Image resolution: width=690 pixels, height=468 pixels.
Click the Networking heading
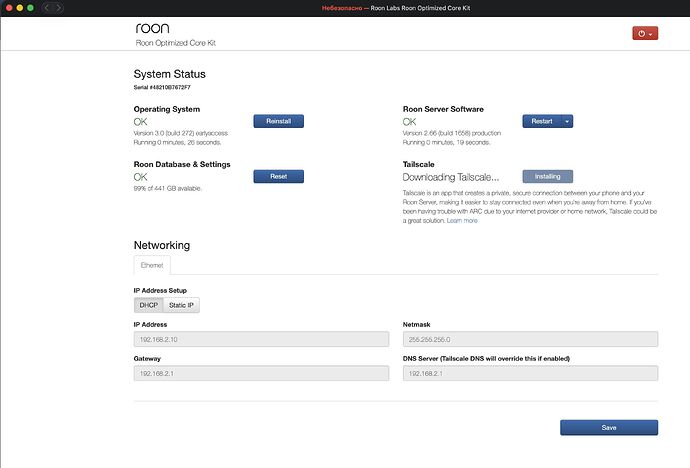[161, 245]
